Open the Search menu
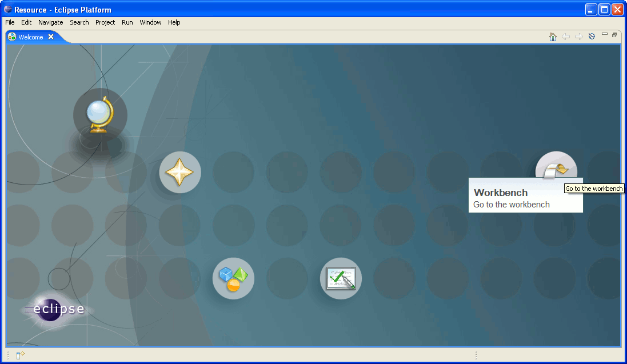Viewport: 627px width, 364px height. coord(79,22)
